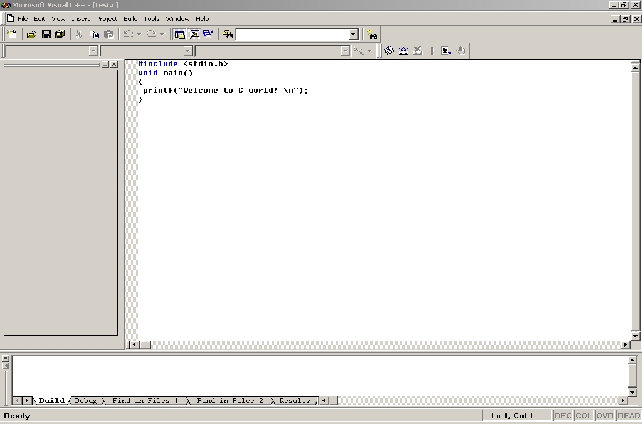
Task: Click inside the Find text input field
Action: (x=292, y=35)
